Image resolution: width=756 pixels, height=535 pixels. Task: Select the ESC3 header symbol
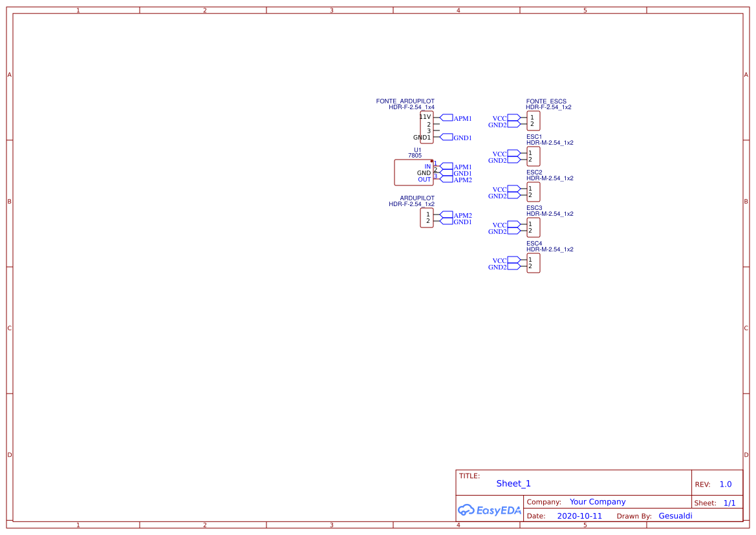(533, 227)
